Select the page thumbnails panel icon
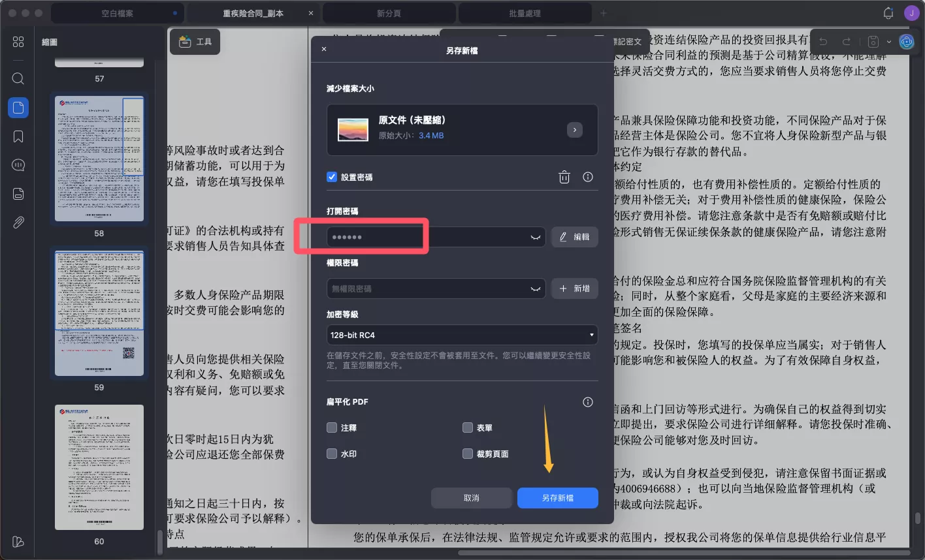This screenshot has height=560, width=925. point(18,108)
